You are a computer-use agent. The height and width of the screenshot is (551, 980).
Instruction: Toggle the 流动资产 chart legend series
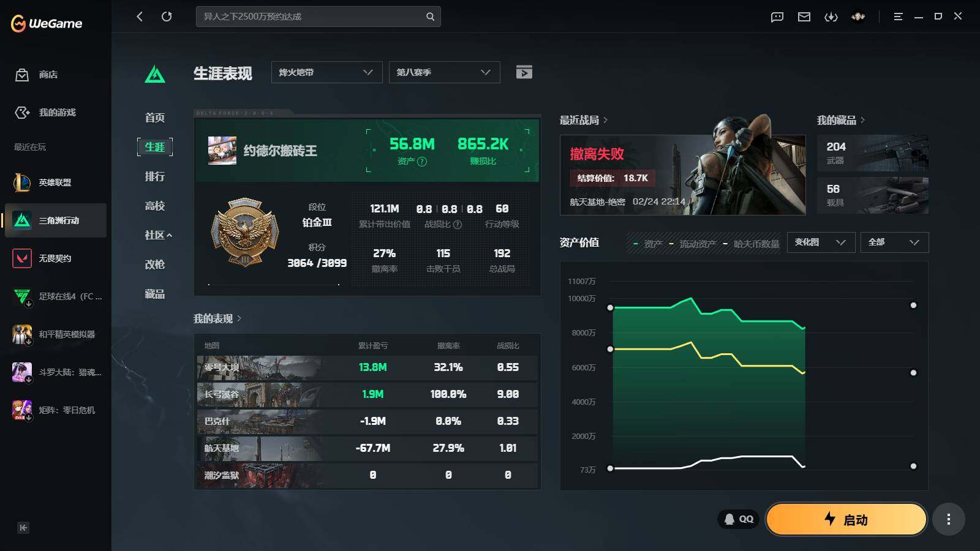point(693,244)
